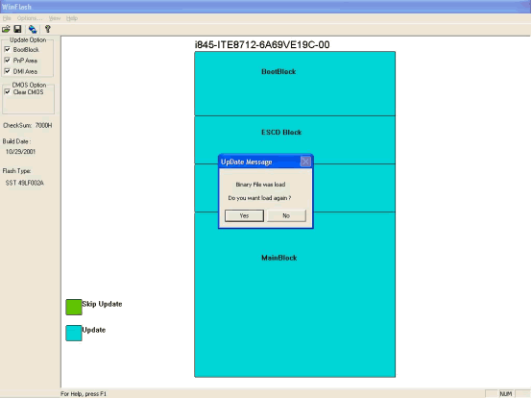Click the Skip Update legend label
Image resolution: width=532 pixels, height=399 pixels.
click(x=102, y=304)
